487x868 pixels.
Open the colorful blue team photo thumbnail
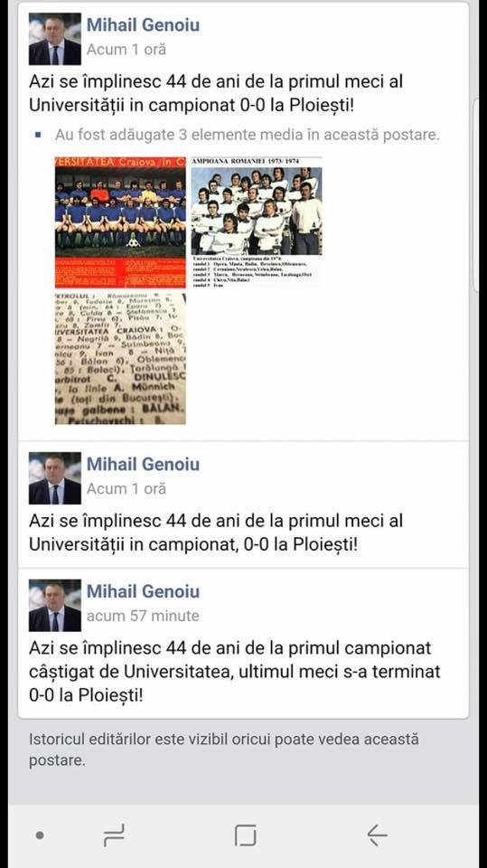click(120, 222)
